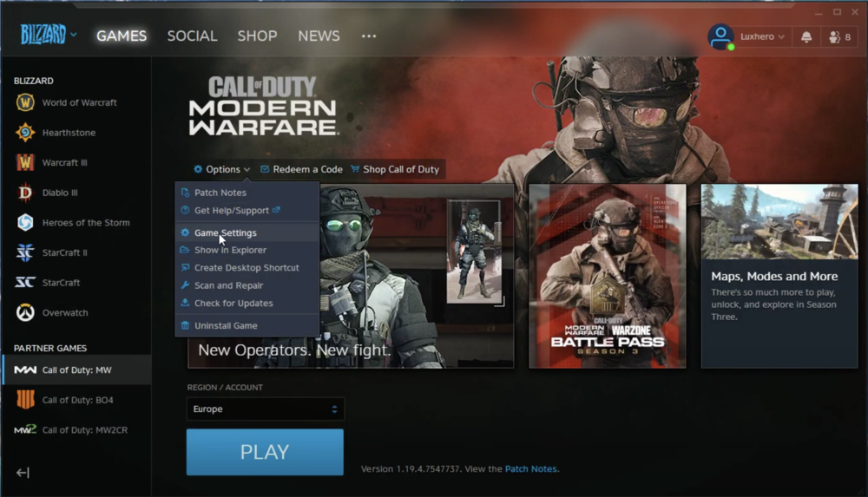Screen dimensions: 868x497
Task: Select Hearthstone label in sidebar
Action: pos(69,133)
